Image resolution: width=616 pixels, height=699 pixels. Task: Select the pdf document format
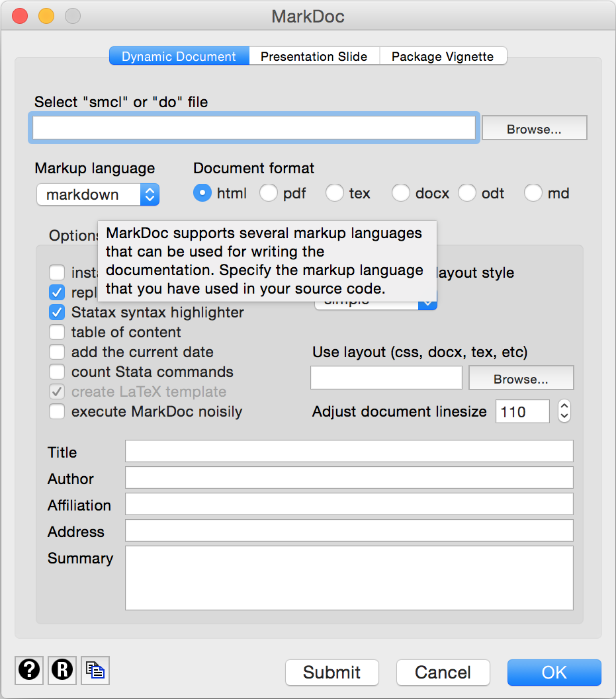(269, 193)
